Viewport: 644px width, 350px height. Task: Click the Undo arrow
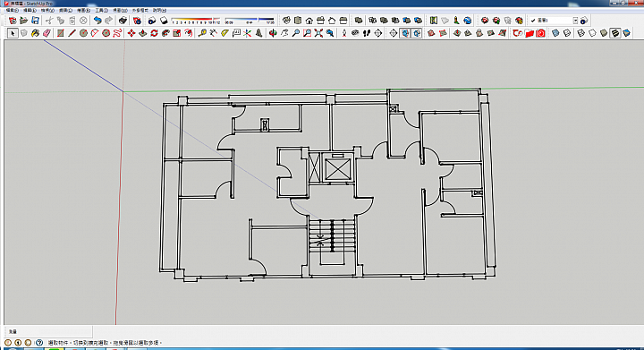click(97, 20)
